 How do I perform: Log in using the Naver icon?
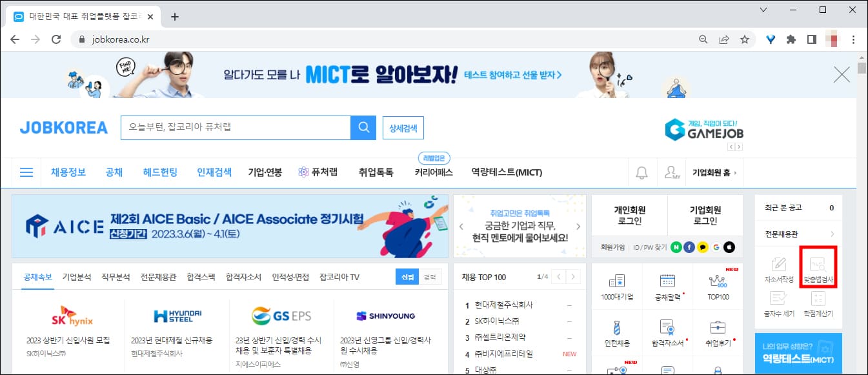[x=676, y=248]
